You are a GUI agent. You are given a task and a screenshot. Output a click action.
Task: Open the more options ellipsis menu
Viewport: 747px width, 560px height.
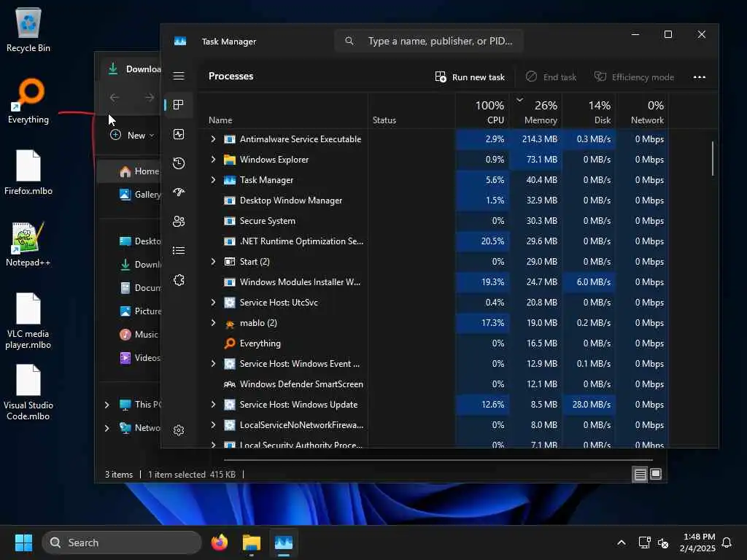(x=700, y=77)
